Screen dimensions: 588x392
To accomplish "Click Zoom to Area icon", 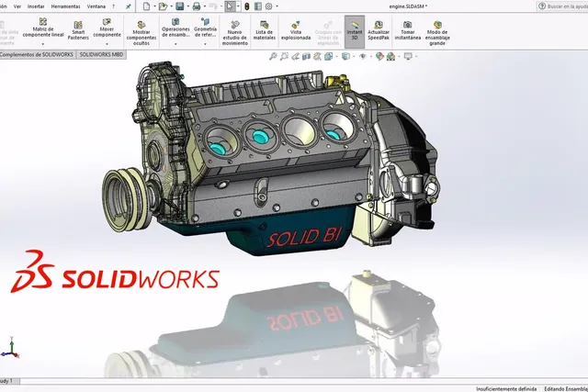I will click(x=284, y=56).
